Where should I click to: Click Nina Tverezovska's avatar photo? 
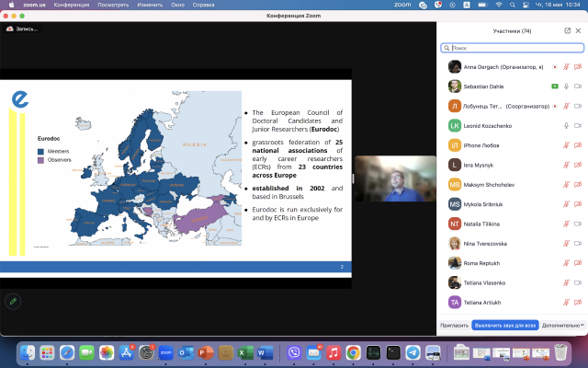point(455,243)
